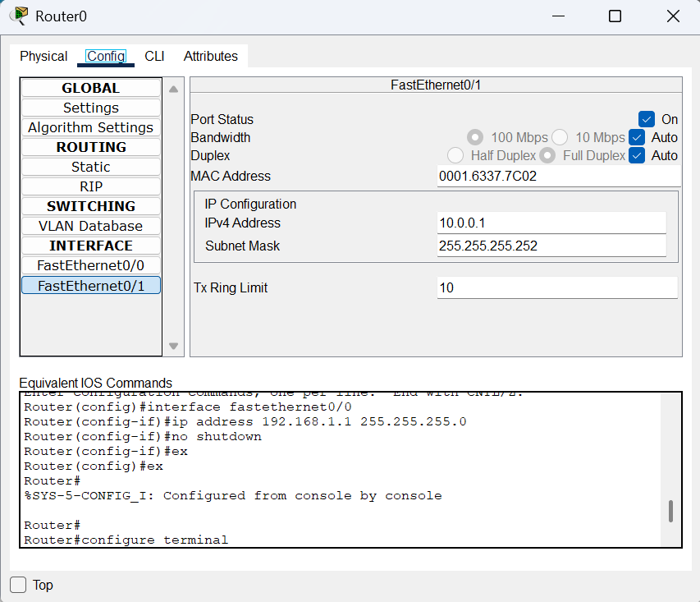Open VLAN Database settings

tap(91, 226)
